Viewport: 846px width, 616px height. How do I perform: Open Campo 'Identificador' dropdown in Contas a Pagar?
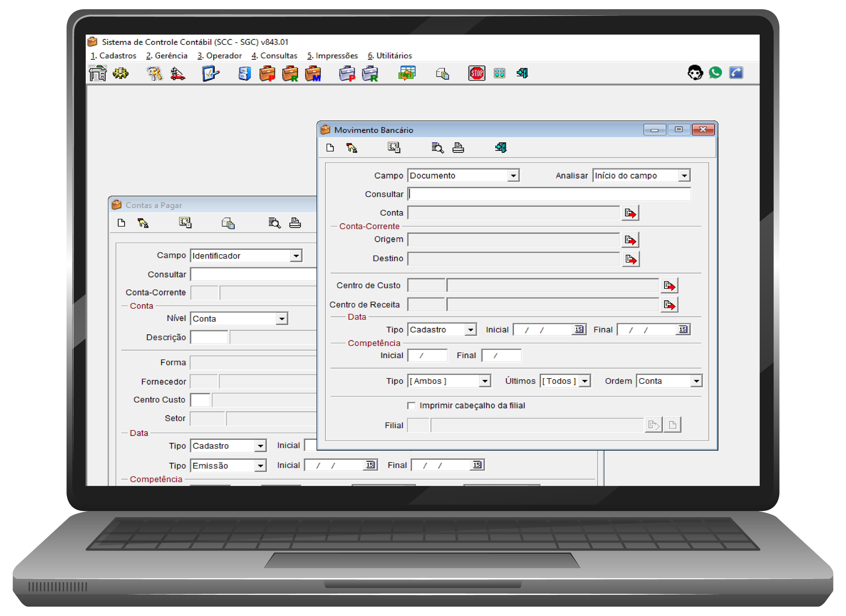pos(296,256)
